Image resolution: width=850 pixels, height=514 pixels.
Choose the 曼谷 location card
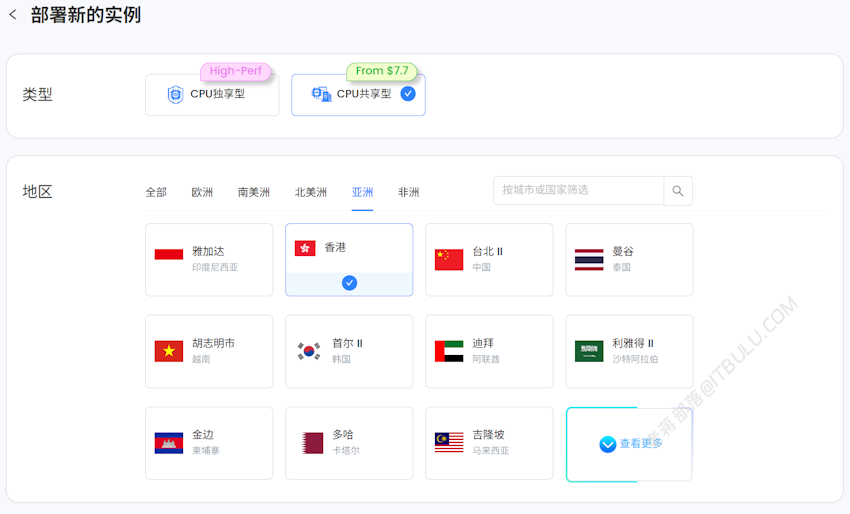point(629,260)
